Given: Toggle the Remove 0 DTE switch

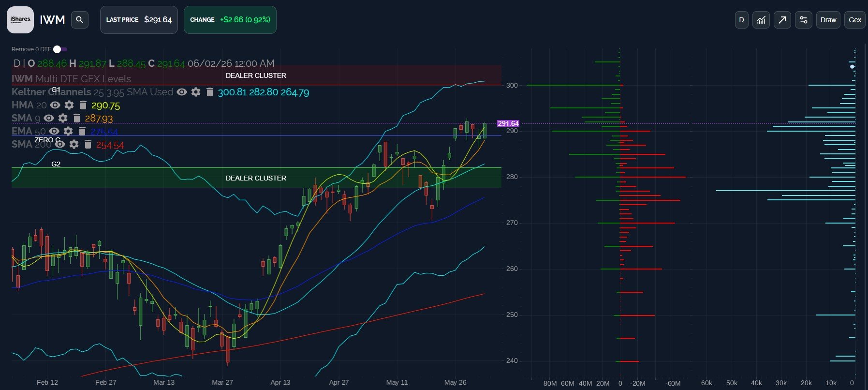Looking at the screenshot, I should pos(60,49).
